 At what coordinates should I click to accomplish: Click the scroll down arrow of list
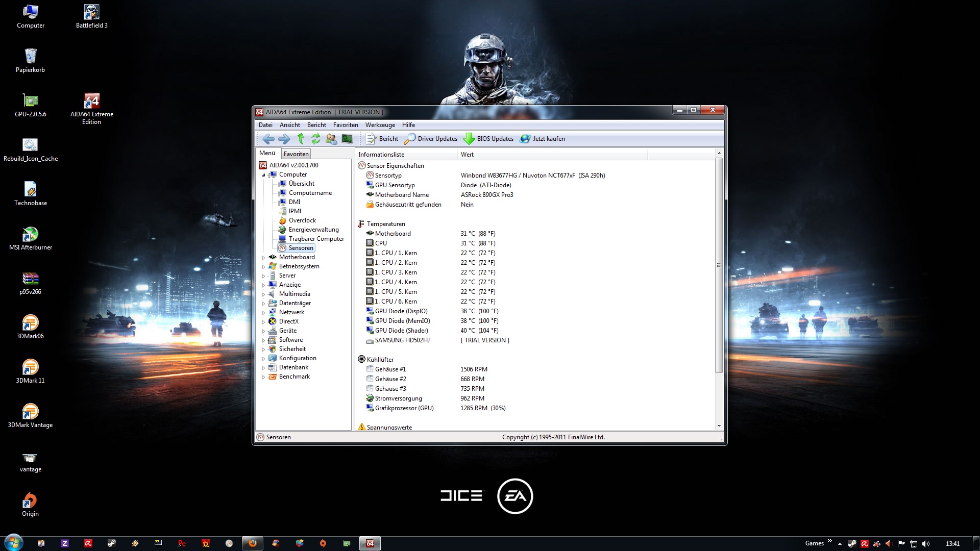719,426
